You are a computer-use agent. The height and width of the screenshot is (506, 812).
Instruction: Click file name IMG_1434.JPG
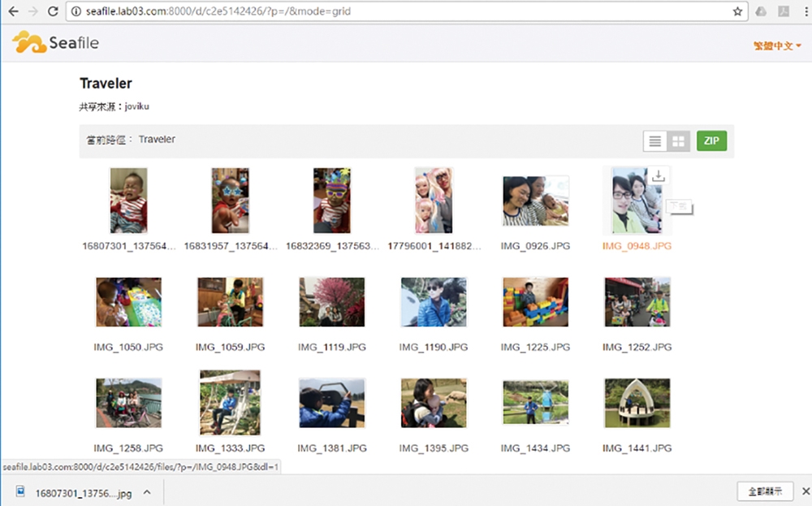pyautogui.click(x=535, y=448)
